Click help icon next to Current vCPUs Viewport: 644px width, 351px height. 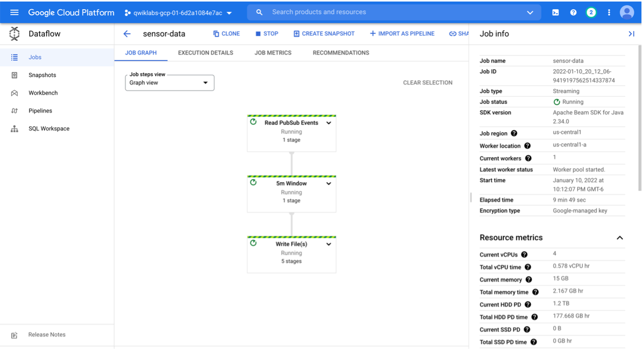coord(524,254)
